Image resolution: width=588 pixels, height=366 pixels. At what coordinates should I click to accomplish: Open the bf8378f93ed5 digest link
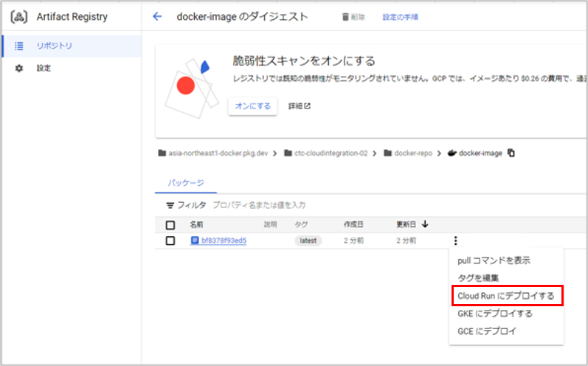pos(224,241)
